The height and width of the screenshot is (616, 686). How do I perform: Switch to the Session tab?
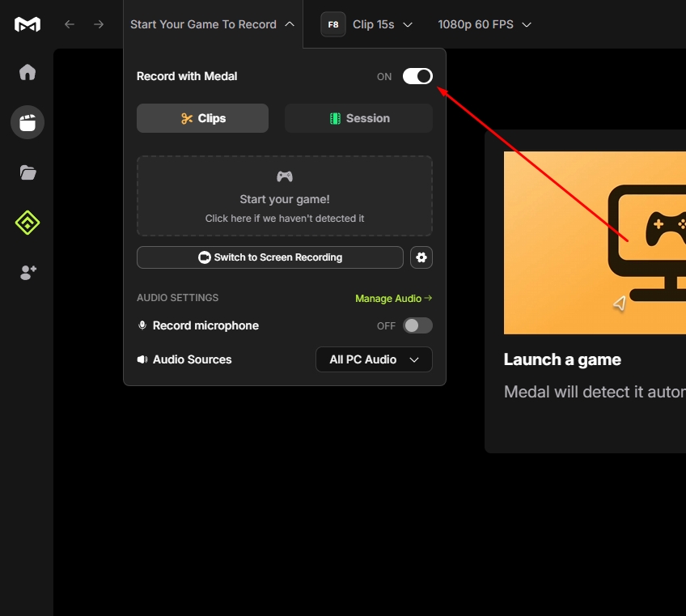pyautogui.click(x=358, y=118)
